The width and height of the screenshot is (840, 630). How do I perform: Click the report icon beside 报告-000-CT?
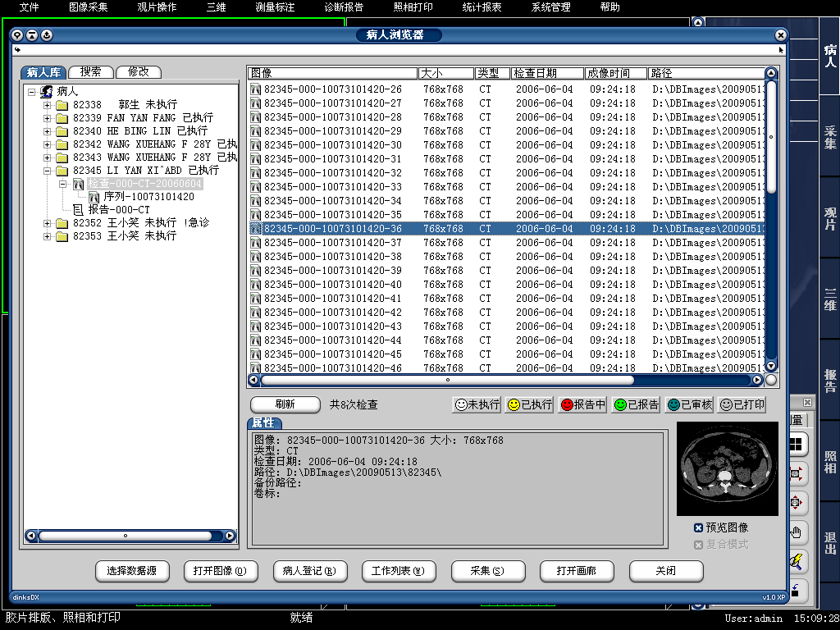tap(78, 210)
